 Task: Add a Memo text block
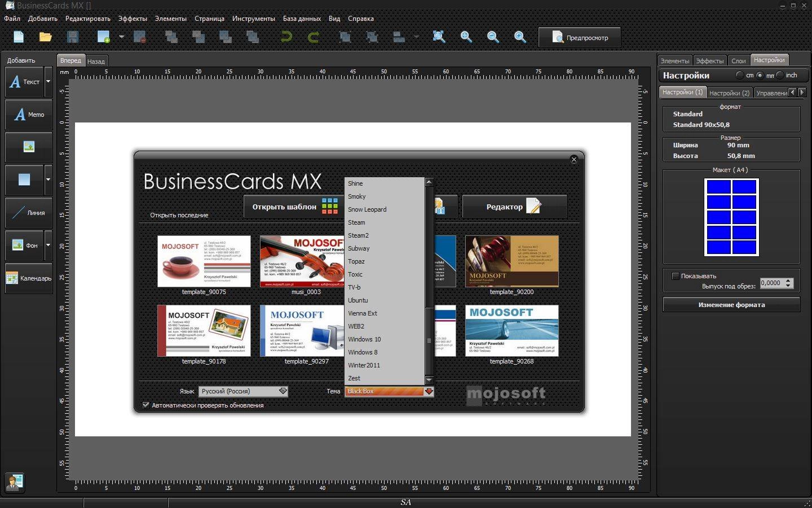click(29, 115)
